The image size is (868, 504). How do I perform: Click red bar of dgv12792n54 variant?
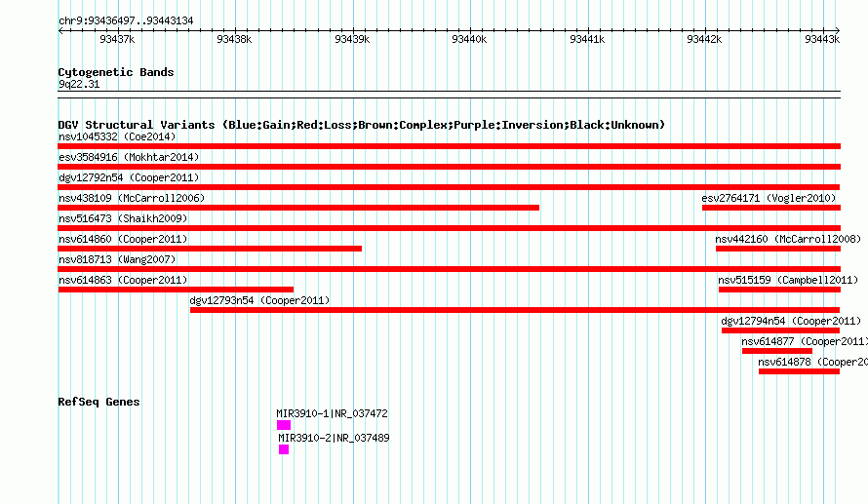(x=449, y=187)
